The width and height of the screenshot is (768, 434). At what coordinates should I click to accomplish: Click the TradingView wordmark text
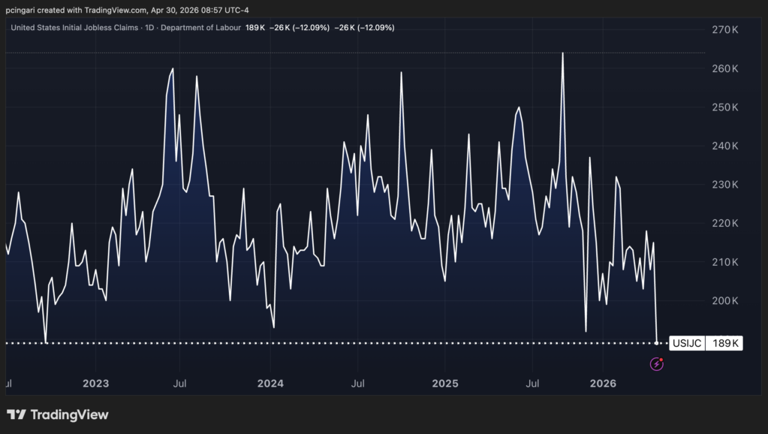click(x=69, y=414)
